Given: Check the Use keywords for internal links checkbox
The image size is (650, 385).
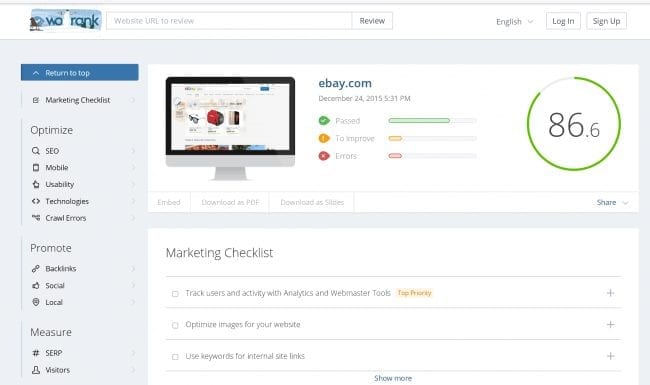Looking at the screenshot, I should pos(175,357).
